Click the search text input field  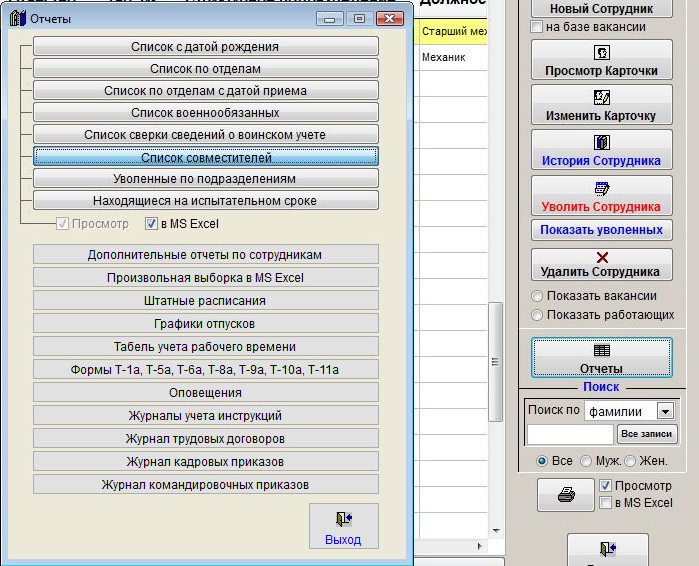(570, 435)
